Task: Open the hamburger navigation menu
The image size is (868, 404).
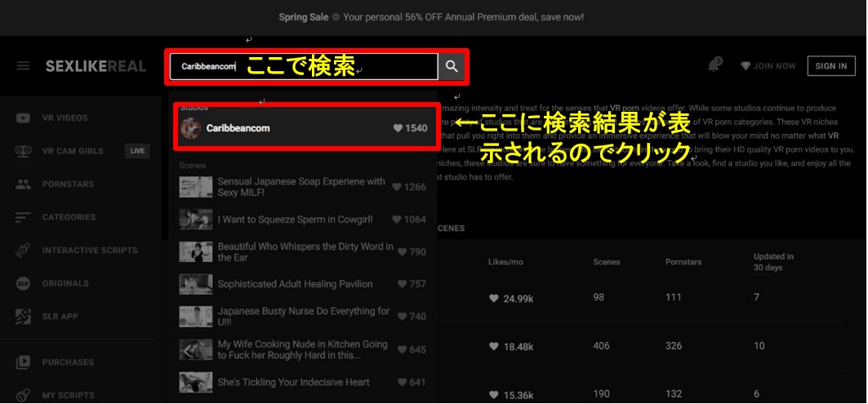Action: 23,66
